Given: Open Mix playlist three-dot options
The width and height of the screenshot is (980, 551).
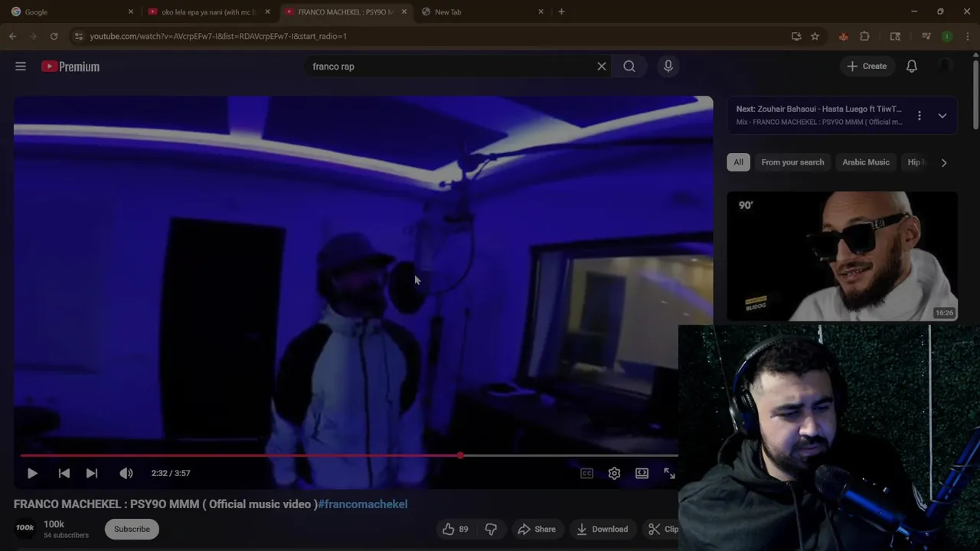Looking at the screenshot, I should pos(920,116).
